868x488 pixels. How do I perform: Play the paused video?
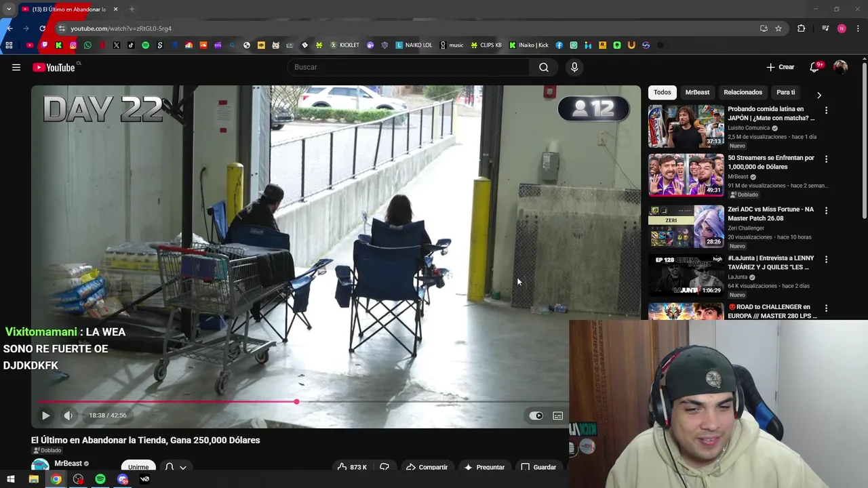(45, 415)
